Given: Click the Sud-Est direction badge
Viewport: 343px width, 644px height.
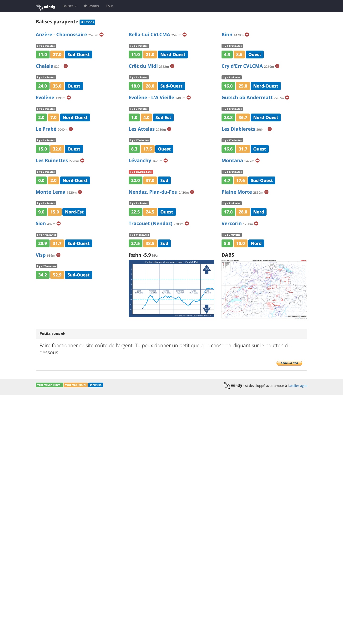Looking at the screenshot, I should point(163,118).
